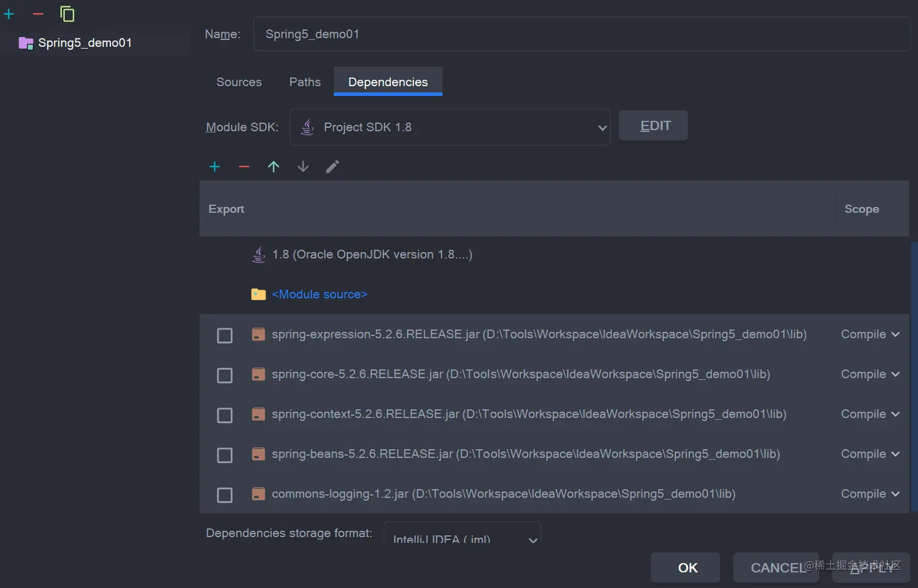This screenshot has height=588, width=918.
Task: Toggle export for commons-logging-1.2.jar
Action: pyautogui.click(x=225, y=495)
